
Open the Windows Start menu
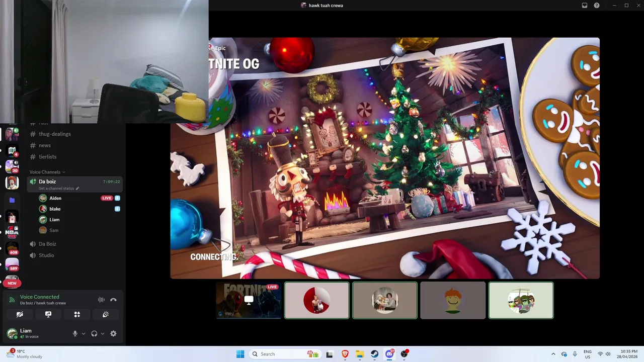tap(240, 354)
